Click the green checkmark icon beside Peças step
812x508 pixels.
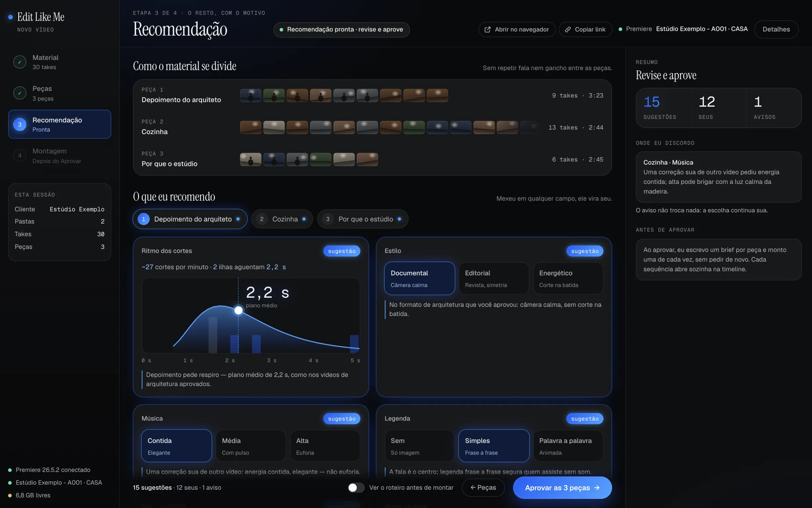coord(20,93)
